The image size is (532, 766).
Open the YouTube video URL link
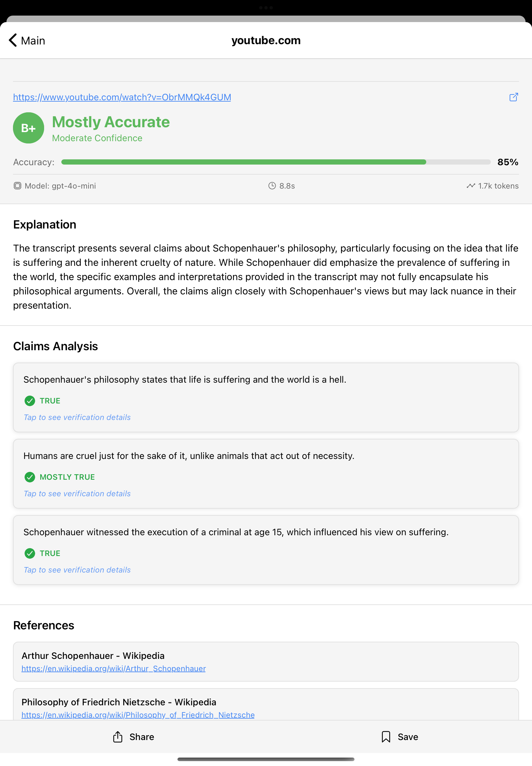pos(122,97)
